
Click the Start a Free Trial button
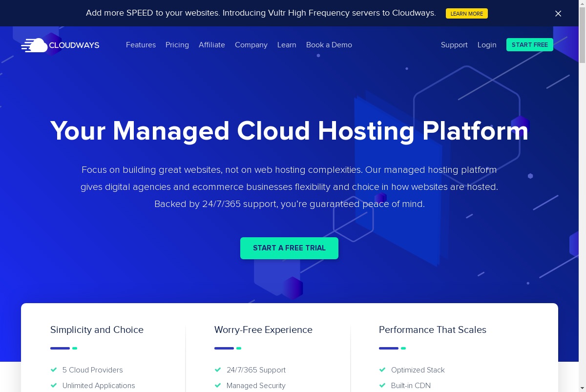pyautogui.click(x=289, y=248)
